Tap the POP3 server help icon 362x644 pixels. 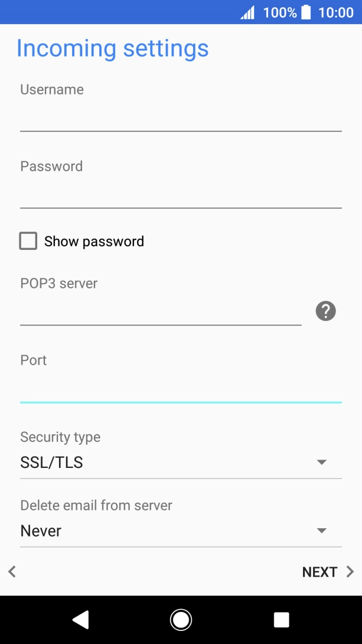[x=325, y=311]
